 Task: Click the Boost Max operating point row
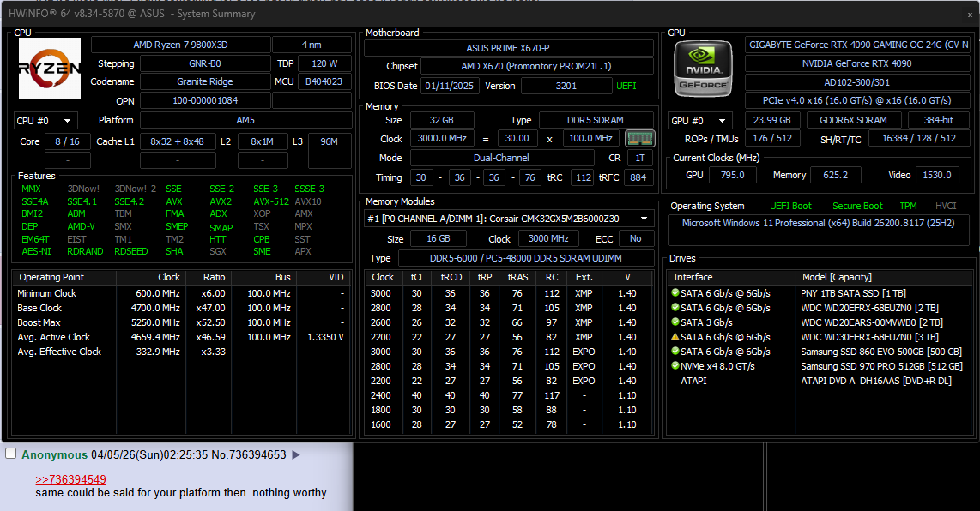(x=181, y=322)
